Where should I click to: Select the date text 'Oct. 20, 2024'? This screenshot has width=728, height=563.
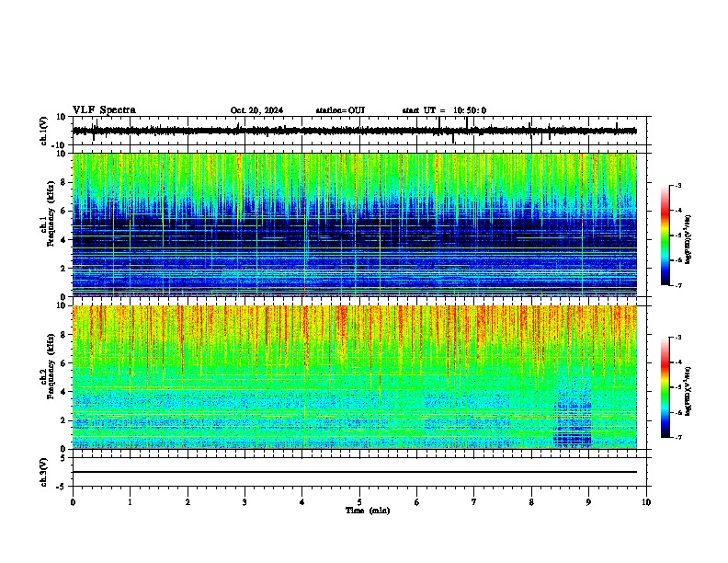click(x=256, y=110)
